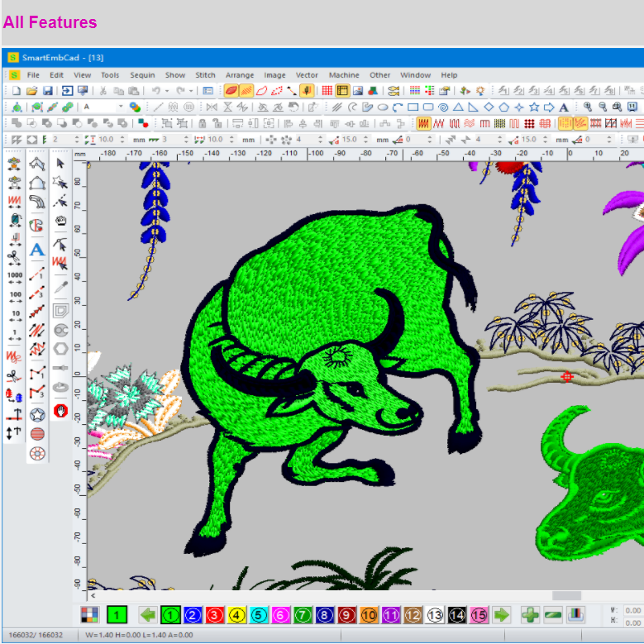Screen dimensions: 644x644
Task: Click the save disk icon
Action: (47, 91)
